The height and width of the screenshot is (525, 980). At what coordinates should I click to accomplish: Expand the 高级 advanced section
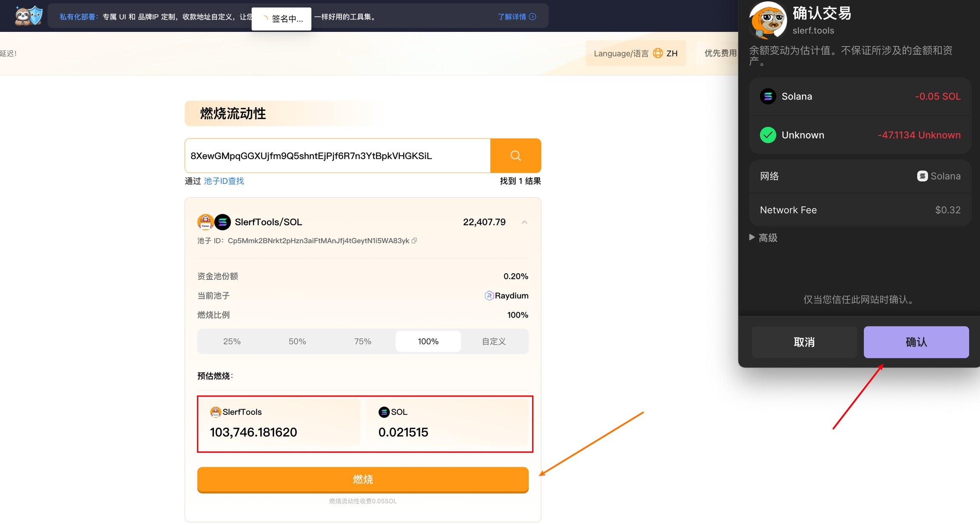(x=764, y=238)
